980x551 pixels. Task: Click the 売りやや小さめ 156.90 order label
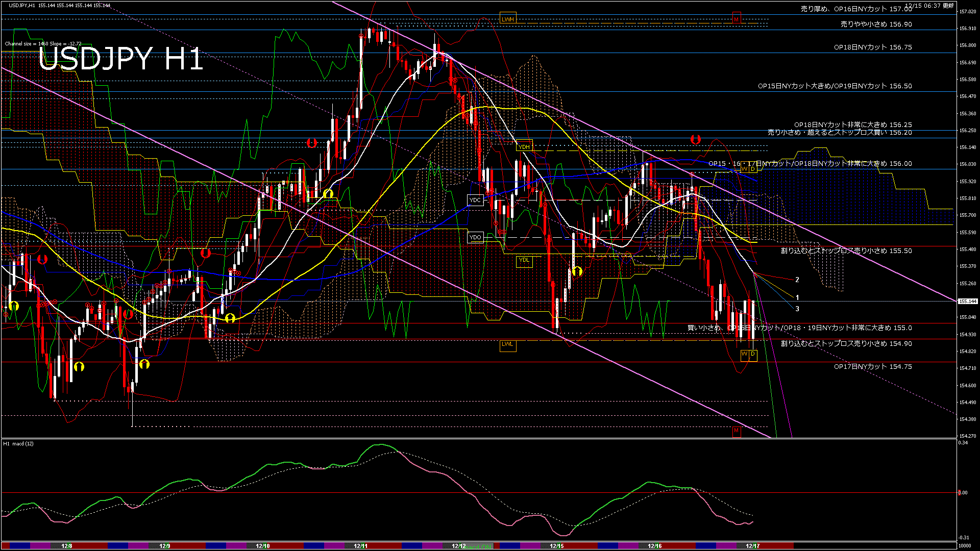(x=876, y=24)
